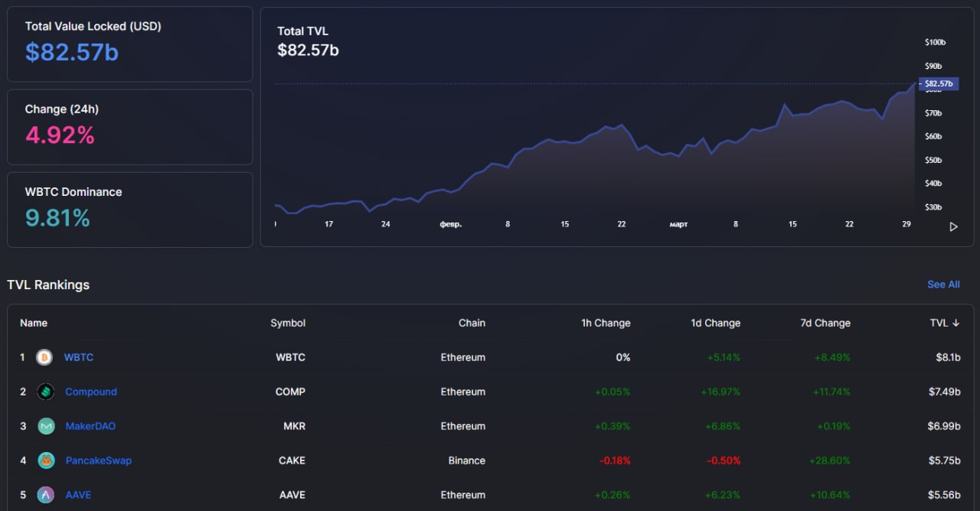This screenshot has width=980, height=511.
Task: Click the 4.92% 24h change value
Action: tap(60, 135)
